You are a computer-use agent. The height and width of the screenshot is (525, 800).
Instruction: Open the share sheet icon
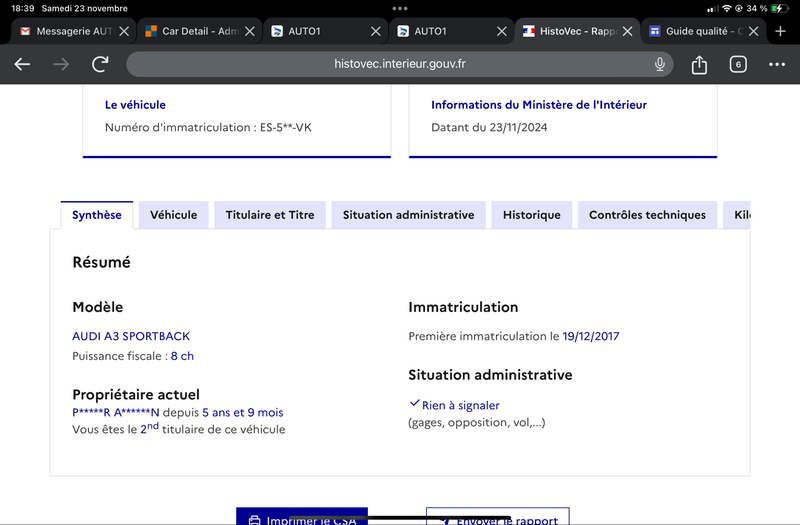pyautogui.click(x=699, y=65)
